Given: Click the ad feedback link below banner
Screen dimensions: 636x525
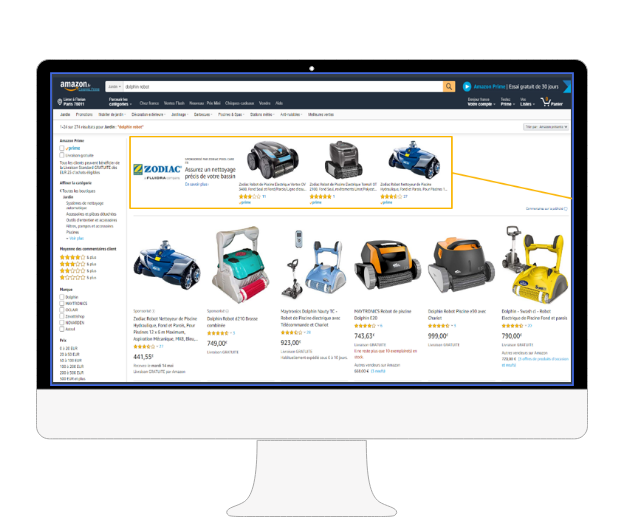Looking at the screenshot, I should 546,209.
